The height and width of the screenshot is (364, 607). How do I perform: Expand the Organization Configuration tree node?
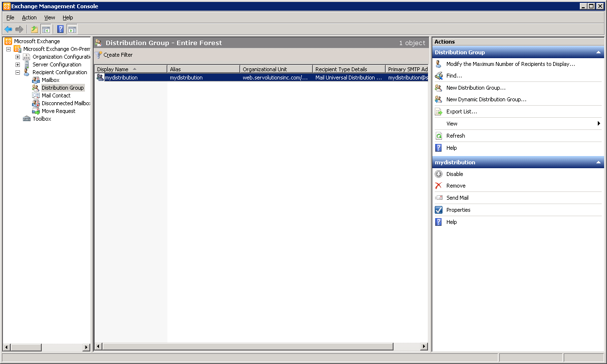click(17, 57)
